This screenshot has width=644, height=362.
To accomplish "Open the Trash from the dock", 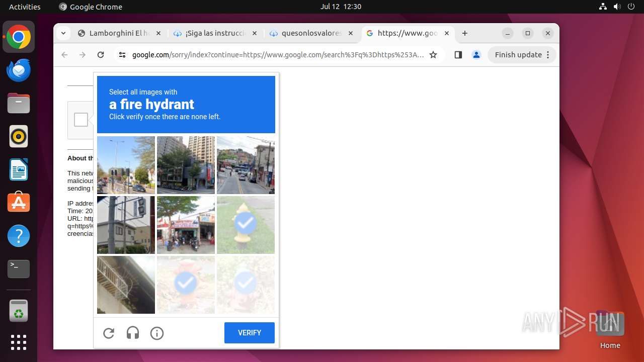I will click(19, 311).
